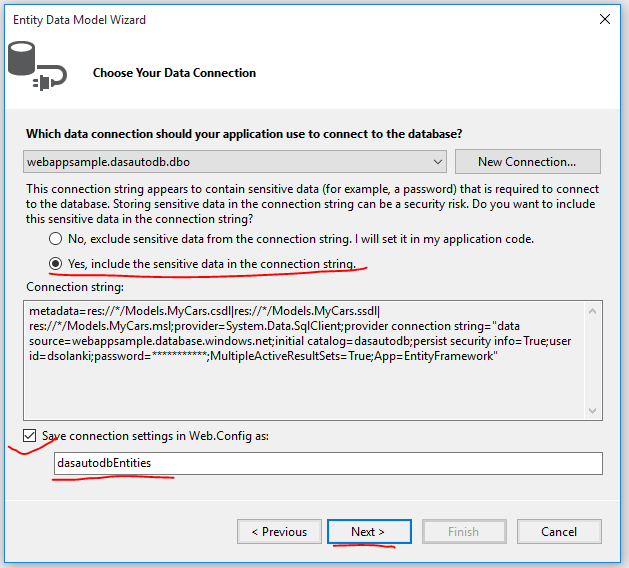The image size is (629, 568).
Task: Go back with the Previous button
Action: click(x=279, y=532)
